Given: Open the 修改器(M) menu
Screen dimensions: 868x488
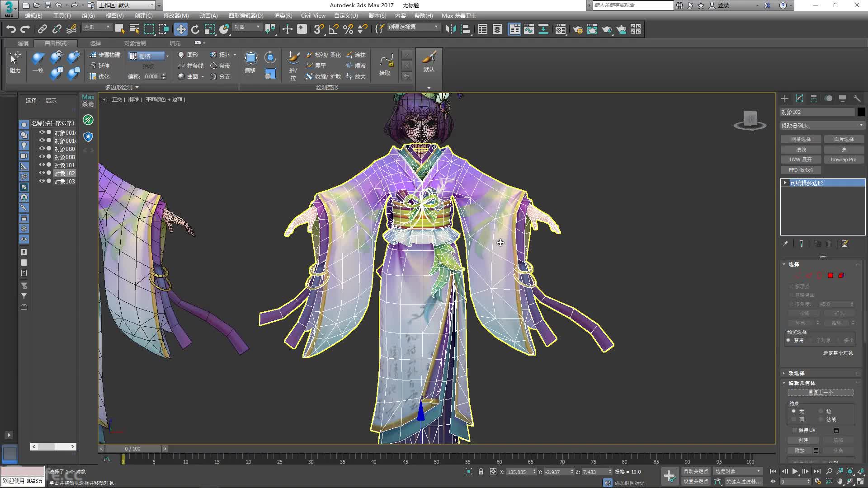Looking at the screenshot, I should pyautogui.click(x=176, y=15).
